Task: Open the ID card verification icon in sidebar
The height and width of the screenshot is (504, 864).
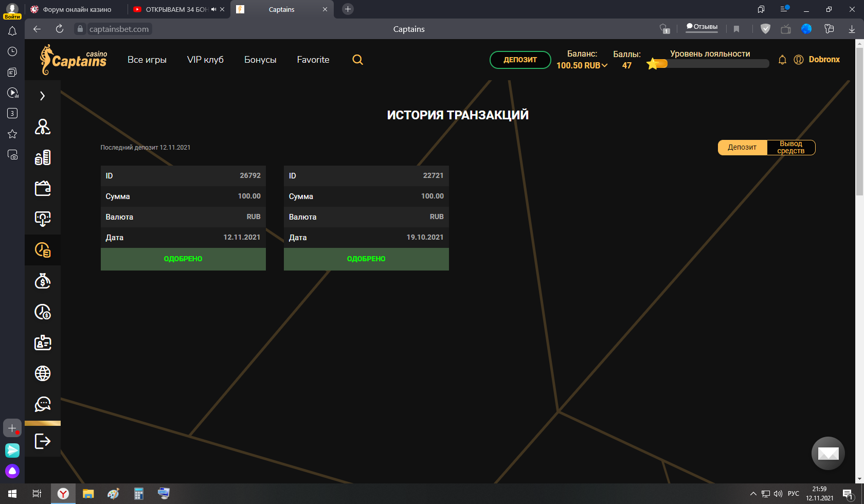Action: click(x=43, y=343)
